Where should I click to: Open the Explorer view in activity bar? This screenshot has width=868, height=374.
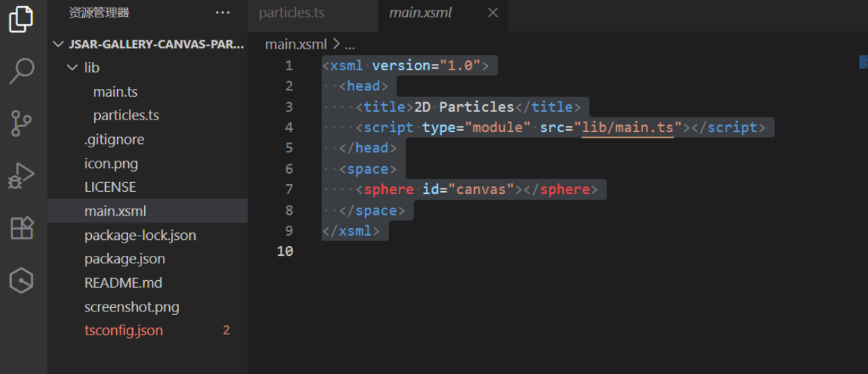pos(21,19)
